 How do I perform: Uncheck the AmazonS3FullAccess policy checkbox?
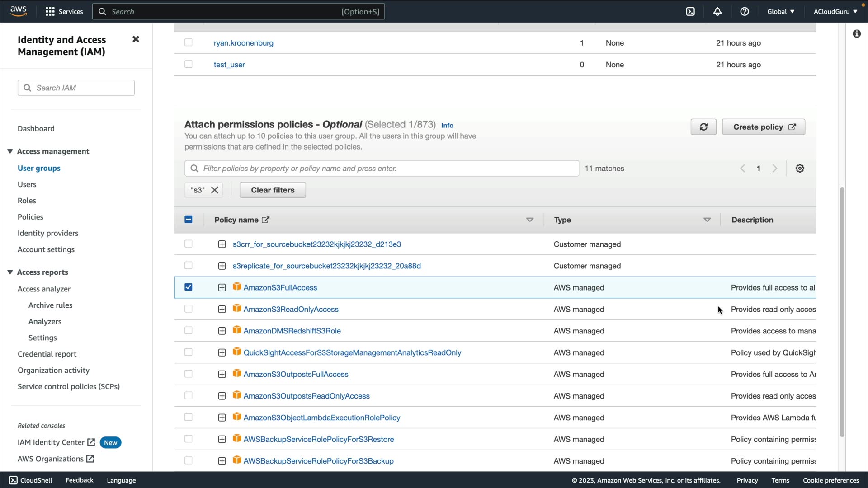pos(189,287)
